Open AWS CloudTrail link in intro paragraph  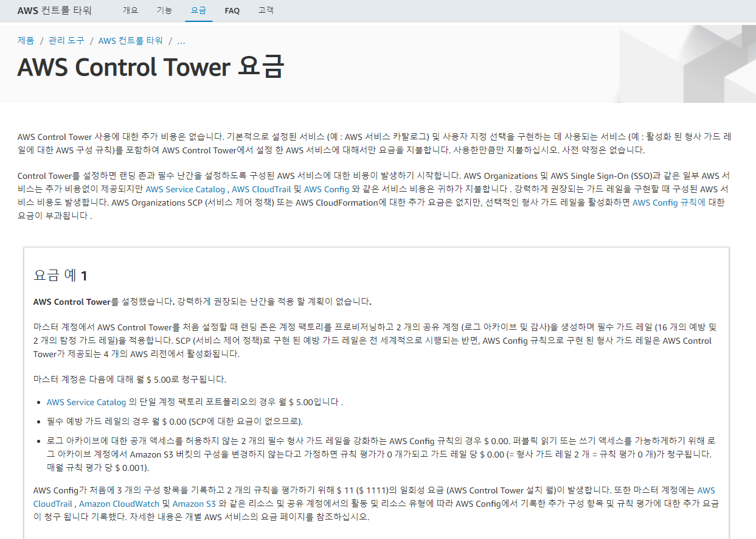coord(262,189)
